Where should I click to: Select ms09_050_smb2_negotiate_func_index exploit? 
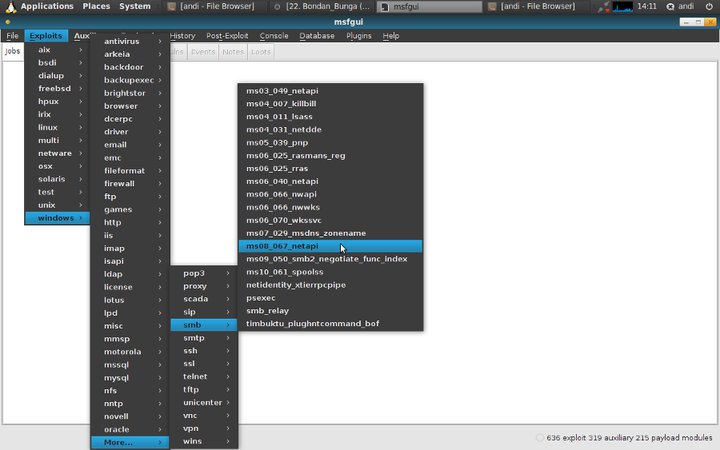326,259
